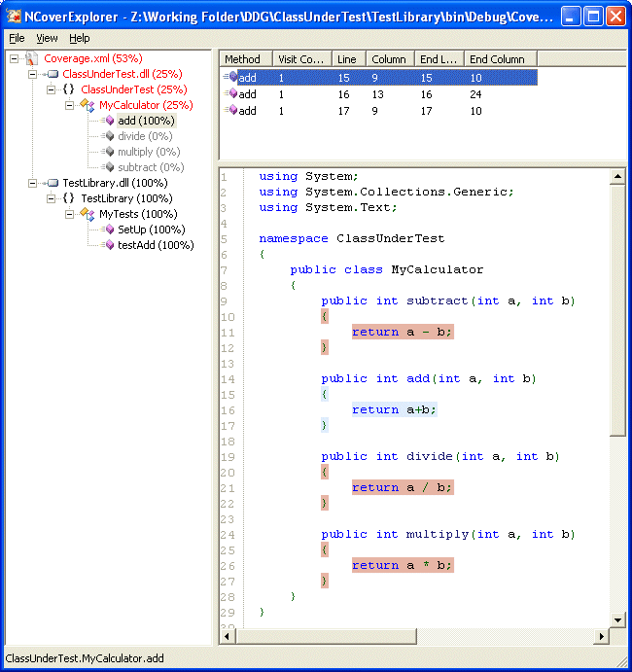Viewport: 632px width, 672px height.
Task: Open the Help menu
Action: [x=80, y=38]
